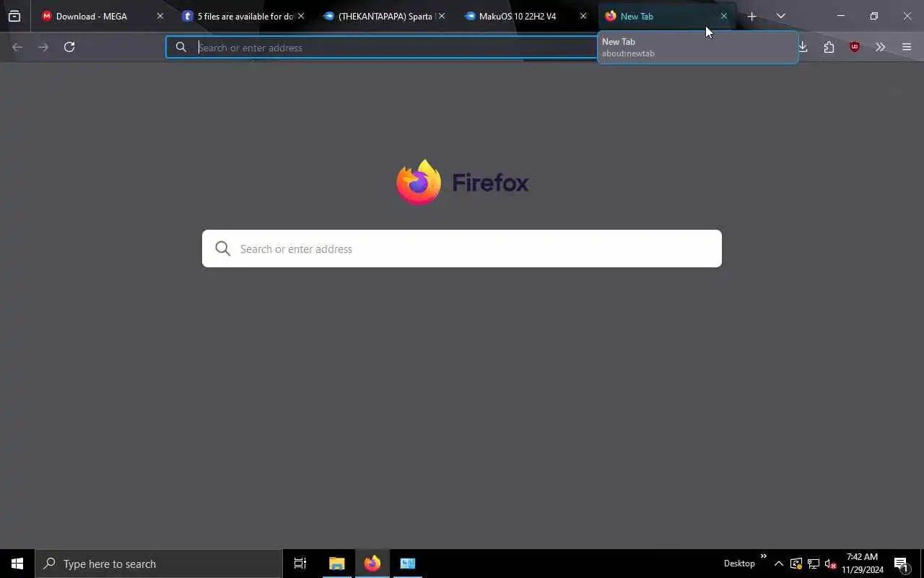Go back one page
The height and width of the screenshot is (578, 924).
click(17, 47)
